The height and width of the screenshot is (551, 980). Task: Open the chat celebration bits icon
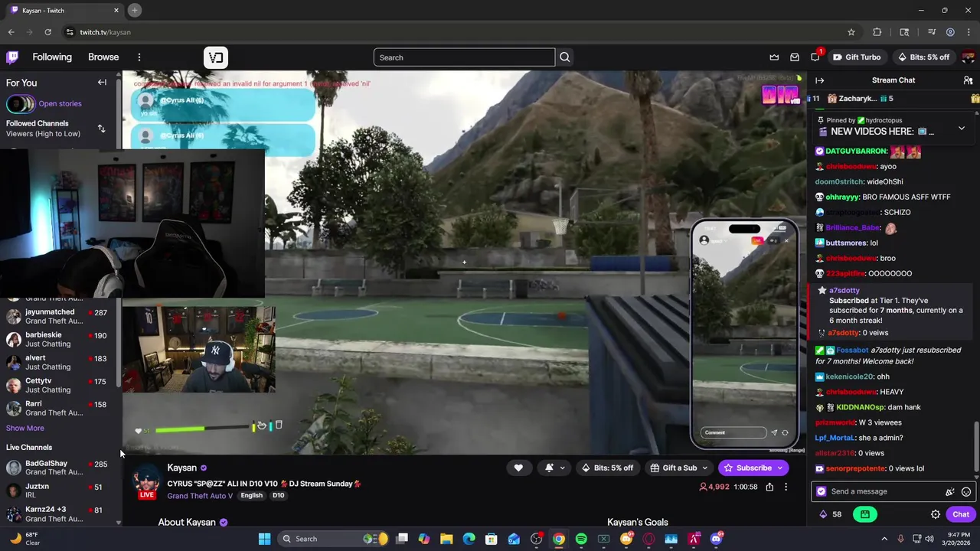[950, 491]
